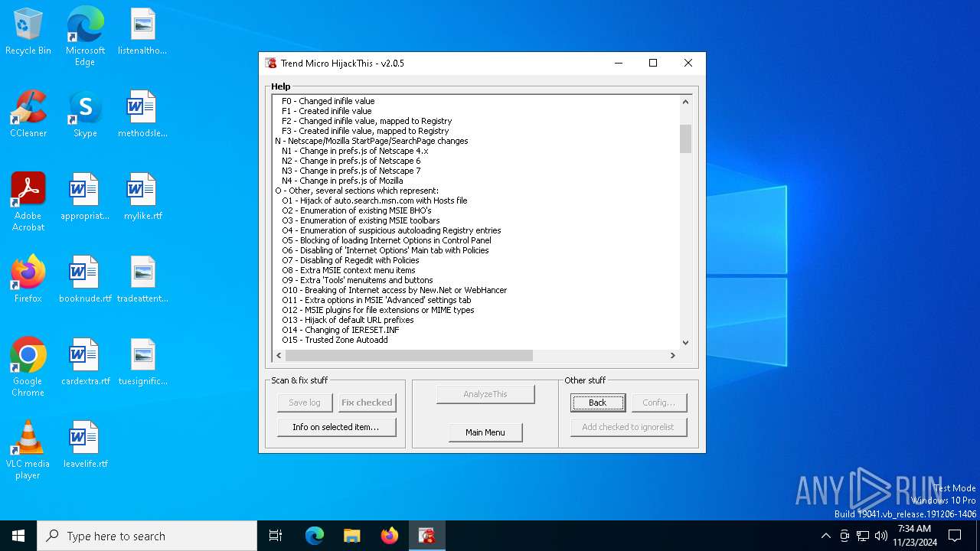
Task: Show hidden system tray icons
Action: tap(825, 536)
